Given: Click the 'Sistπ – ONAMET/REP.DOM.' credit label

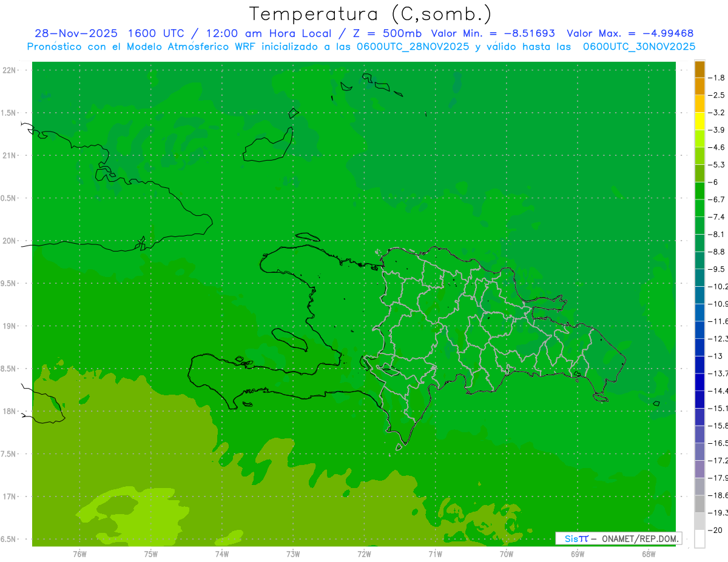Looking at the screenshot, I should pyautogui.click(x=618, y=538).
